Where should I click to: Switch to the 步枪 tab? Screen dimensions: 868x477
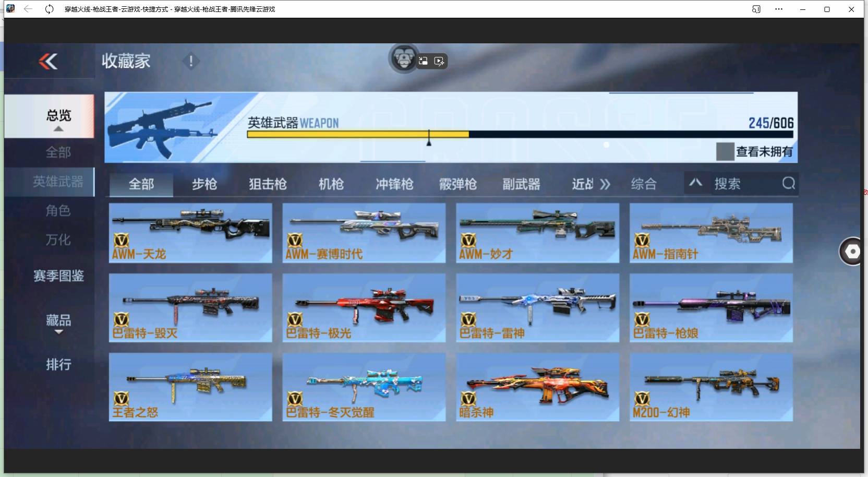click(x=204, y=184)
